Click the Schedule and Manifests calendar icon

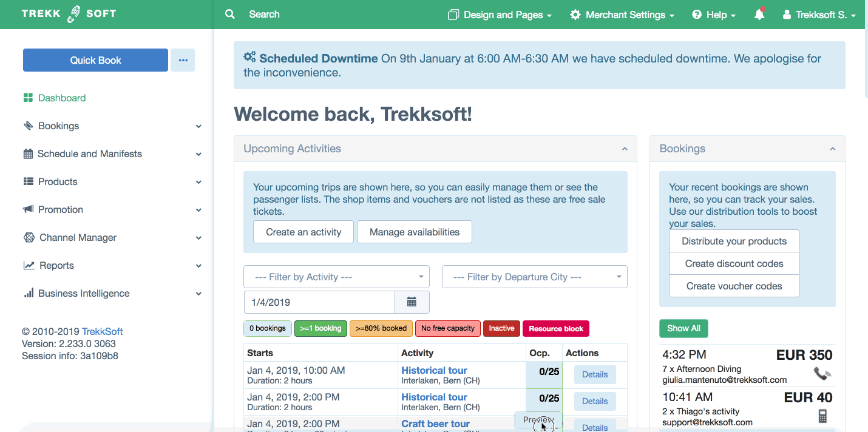pyautogui.click(x=28, y=154)
